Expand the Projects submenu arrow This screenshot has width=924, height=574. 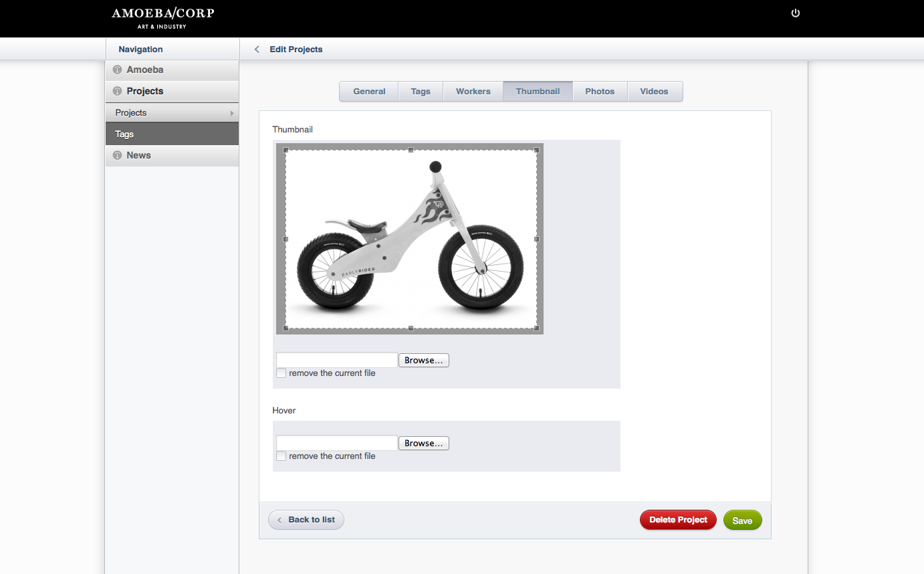click(232, 113)
